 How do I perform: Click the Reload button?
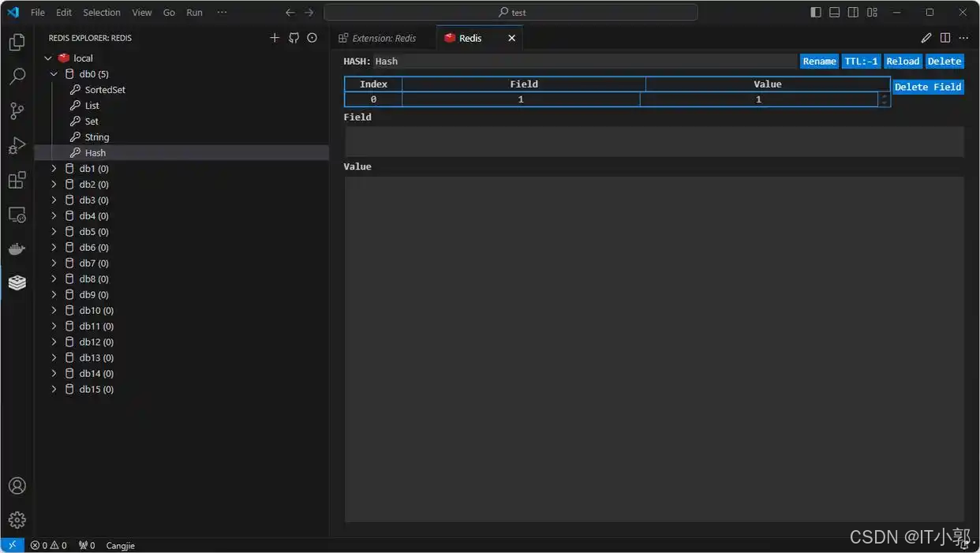[x=903, y=62]
